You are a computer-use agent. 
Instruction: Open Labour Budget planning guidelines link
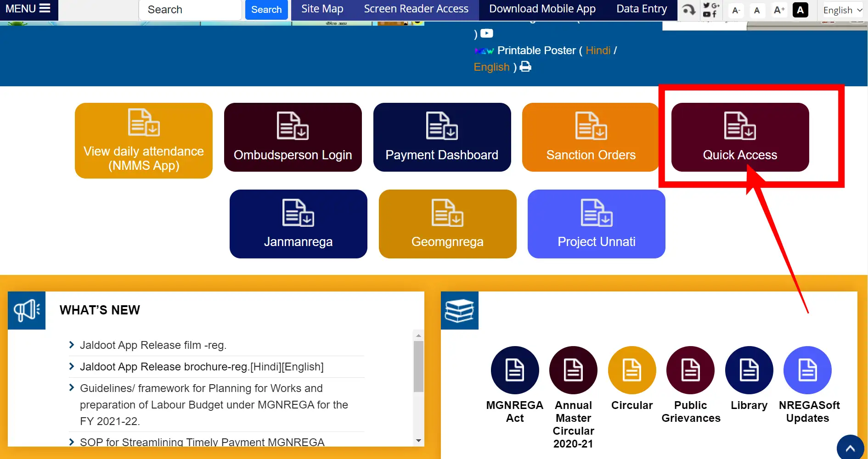(x=214, y=405)
